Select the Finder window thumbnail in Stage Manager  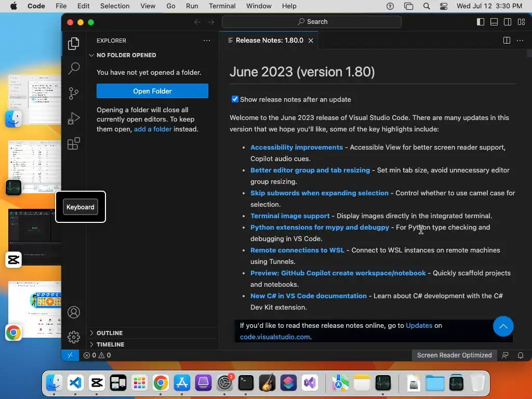35,99
